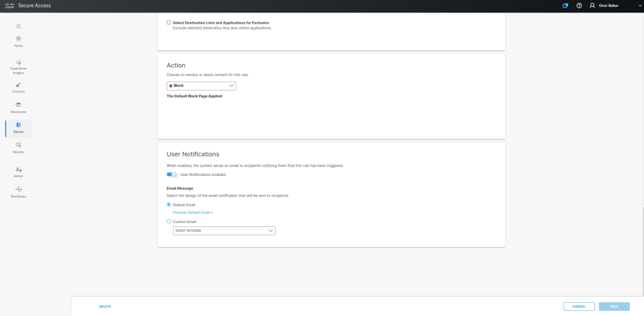Viewport: 644px width, 316px height.
Task: Choose the Custom Email radio option
Action: tap(169, 221)
